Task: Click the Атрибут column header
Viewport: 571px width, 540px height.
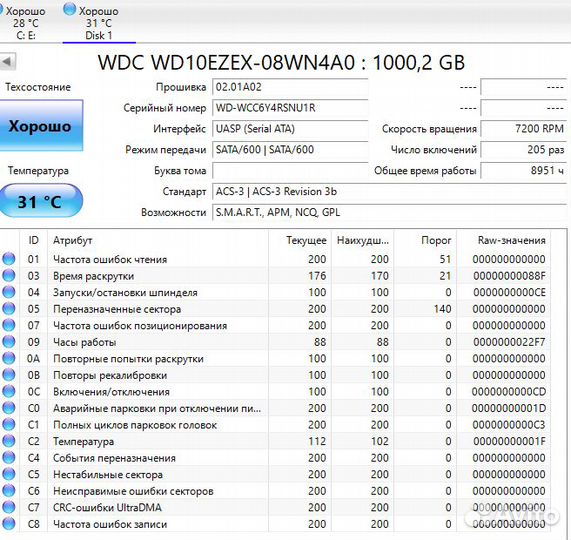Action: (158, 240)
